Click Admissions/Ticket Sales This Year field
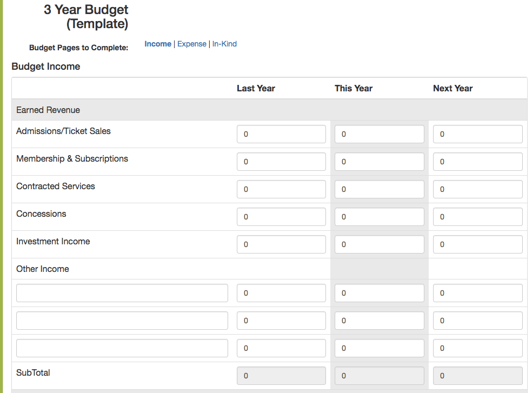Image resolution: width=532 pixels, height=393 pixels. coord(380,134)
